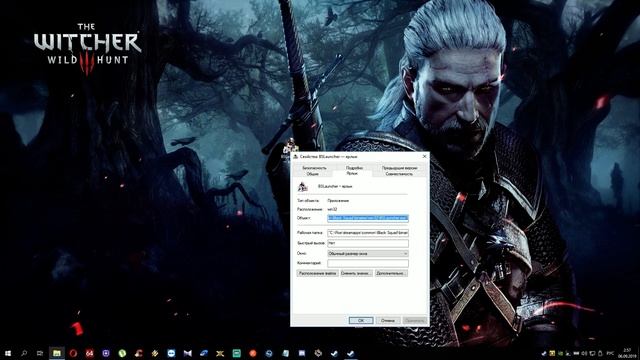The width and height of the screenshot is (640, 360).
Task: Open the Предыдущие версии tab
Action: 400,168
